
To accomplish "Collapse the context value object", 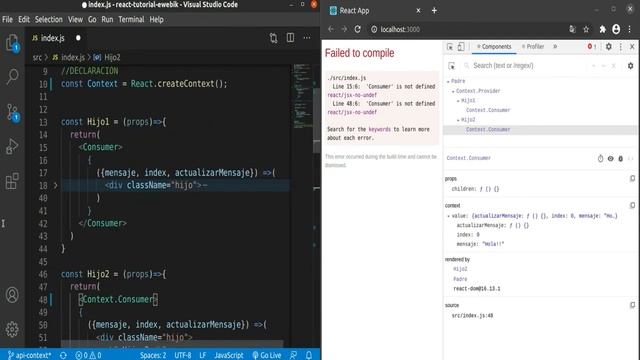I will coord(448,216).
